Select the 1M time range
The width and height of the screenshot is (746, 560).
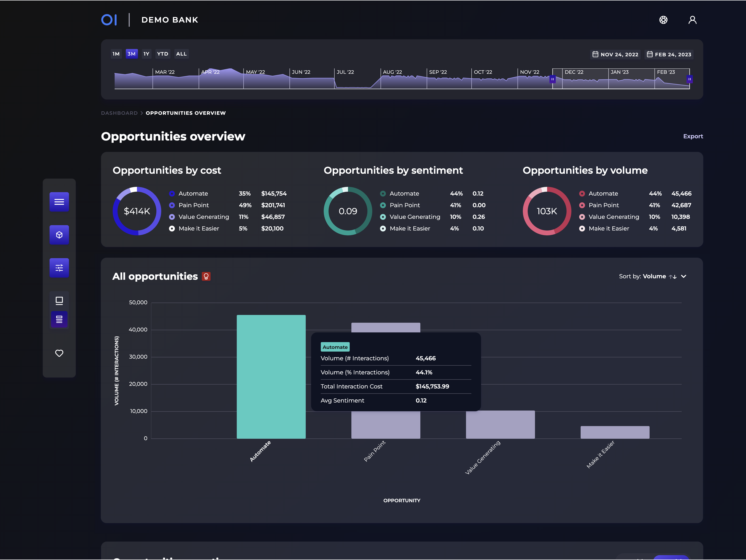(116, 54)
